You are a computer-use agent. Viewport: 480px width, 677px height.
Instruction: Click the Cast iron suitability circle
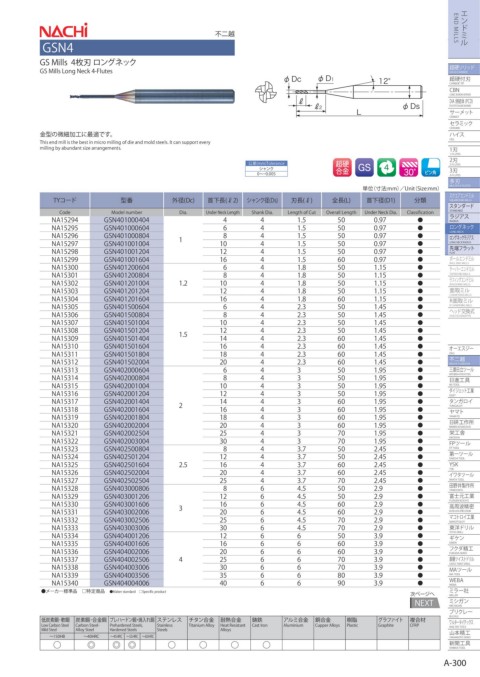click(x=266, y=645)
